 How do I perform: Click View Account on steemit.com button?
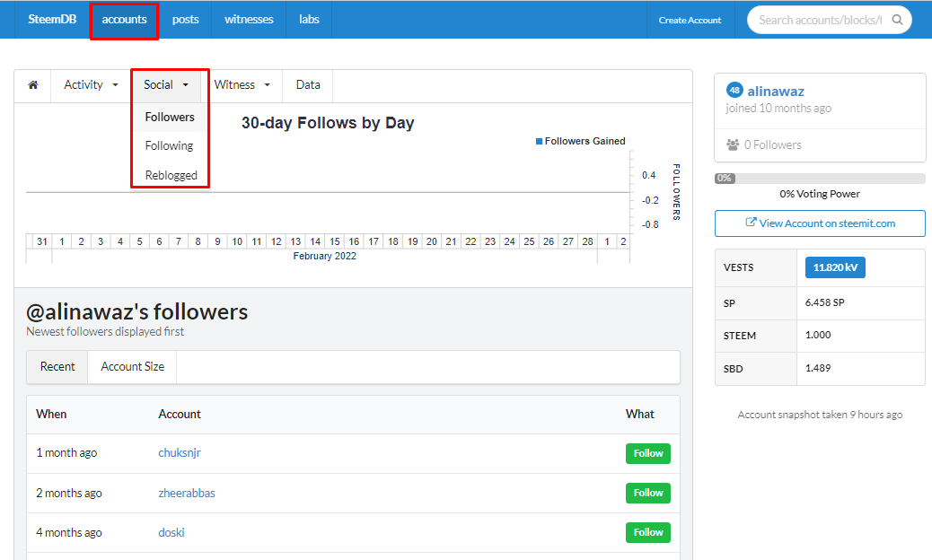[x=820, y=223]
